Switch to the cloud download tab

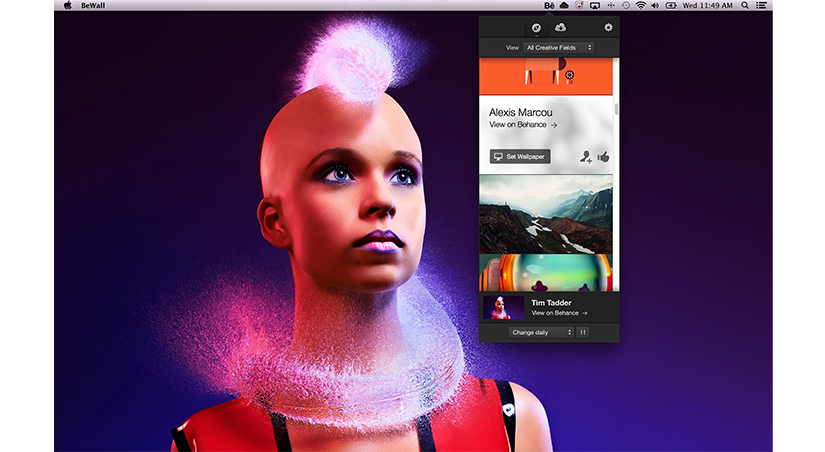[x=560, y=27]
